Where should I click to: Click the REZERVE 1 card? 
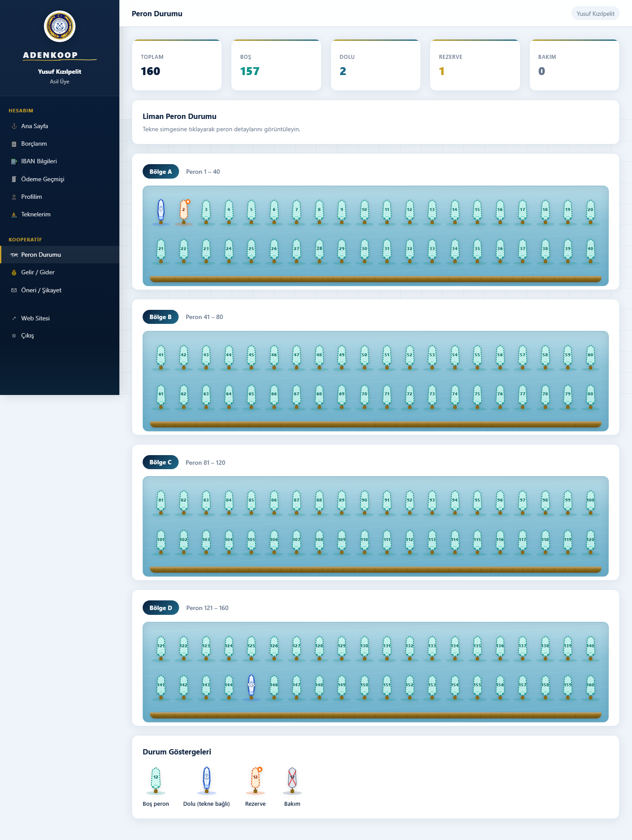coord(475,65)
